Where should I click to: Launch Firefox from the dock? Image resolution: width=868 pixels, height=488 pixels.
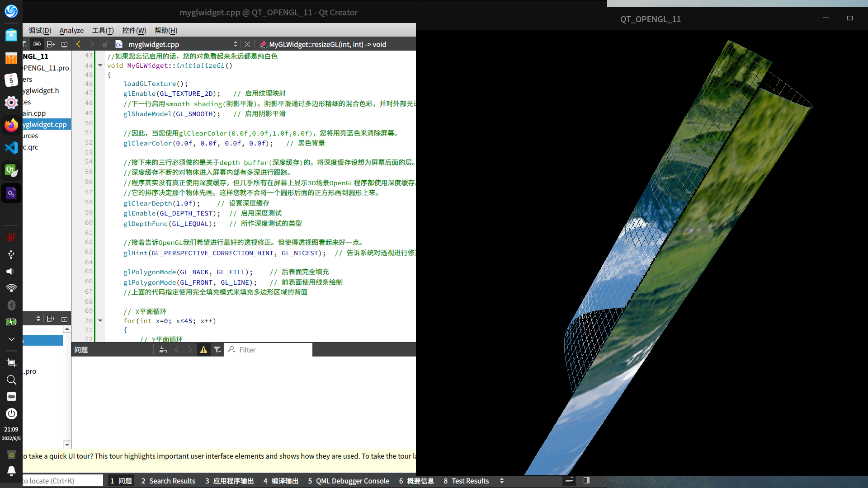coord(11,125)
